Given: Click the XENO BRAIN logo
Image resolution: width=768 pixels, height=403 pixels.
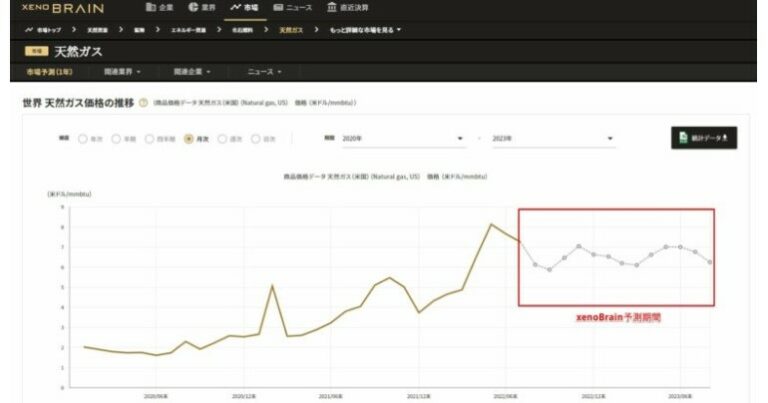Looking at the screenshot, I should coord(63,8).
